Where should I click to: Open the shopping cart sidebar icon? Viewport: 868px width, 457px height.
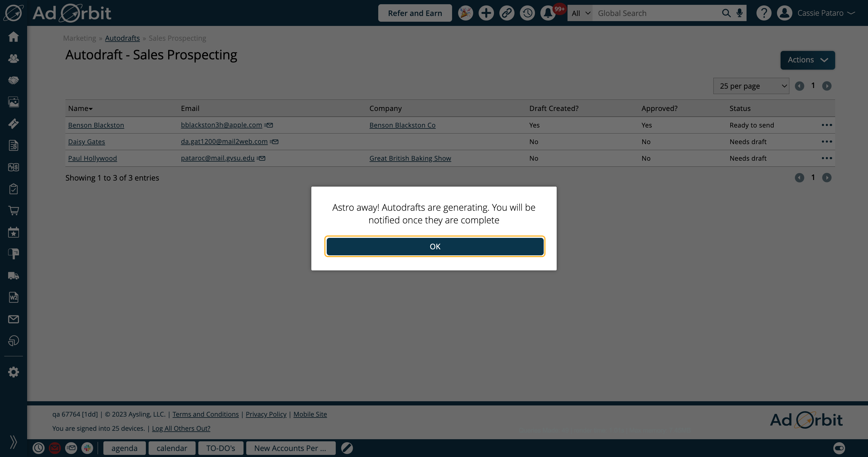tap(14, 211)
